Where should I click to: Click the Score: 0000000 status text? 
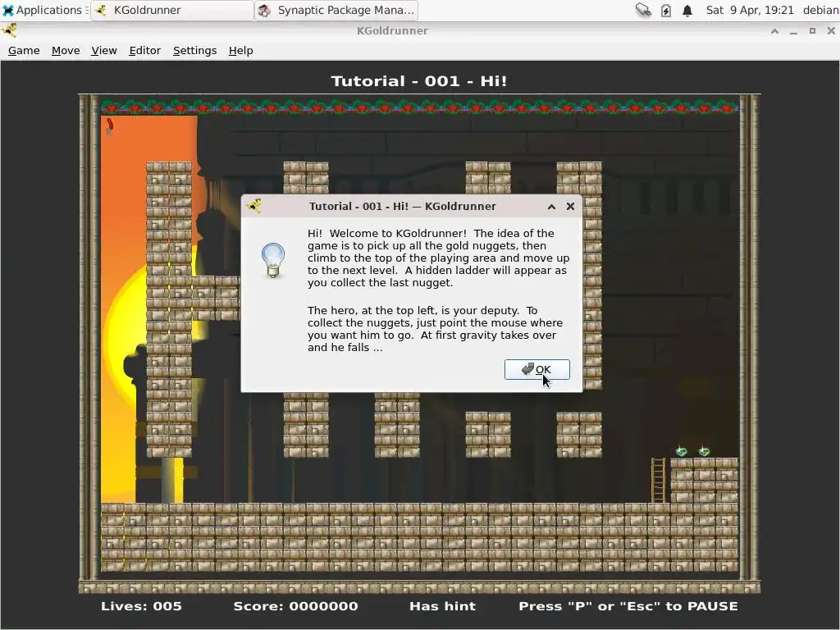point(295,606)
